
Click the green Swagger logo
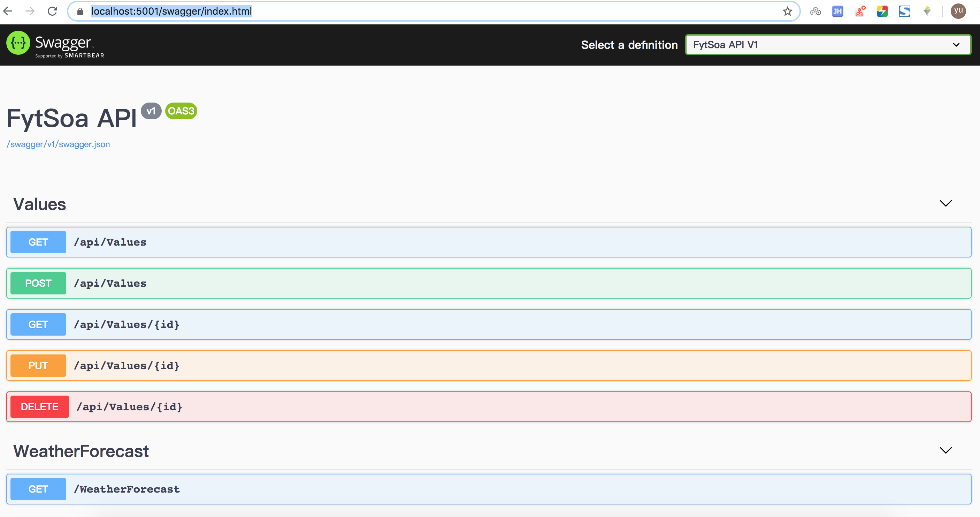tap(18, 43)
